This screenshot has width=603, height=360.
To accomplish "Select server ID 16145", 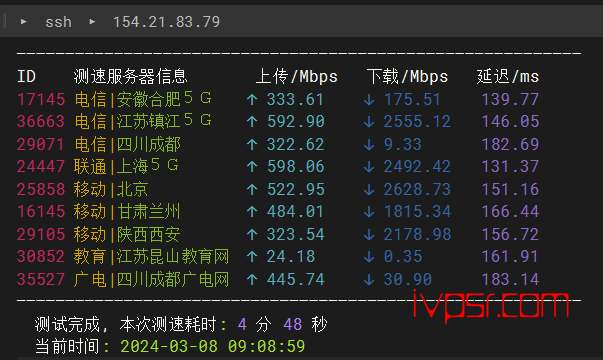I will tap(41, 211).
